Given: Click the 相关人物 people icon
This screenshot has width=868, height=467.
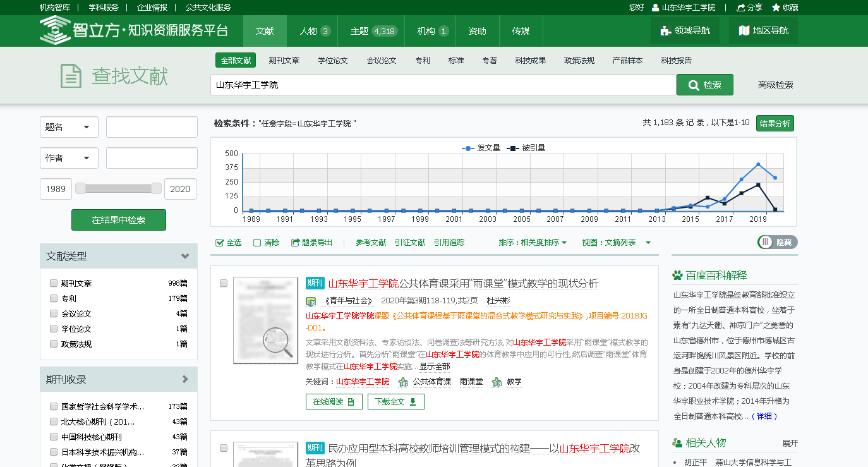Looking at the screenshot, I should (x=678, y=443).
